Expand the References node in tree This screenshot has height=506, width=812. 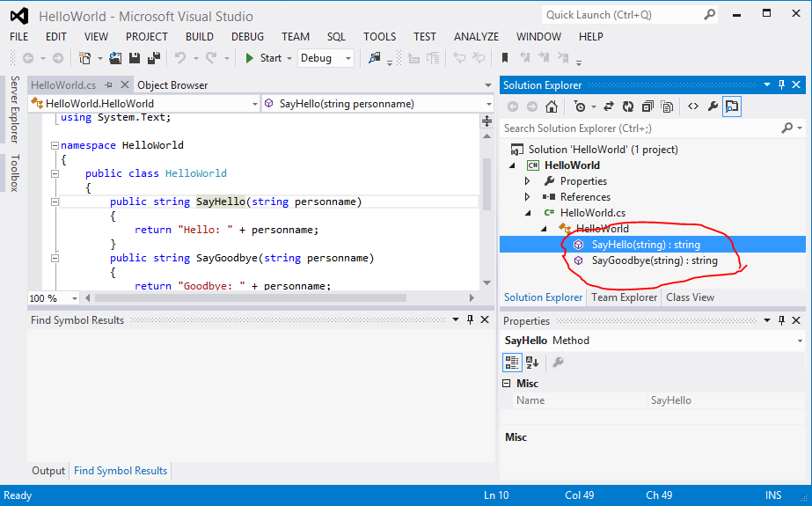(x=527, y=197)
